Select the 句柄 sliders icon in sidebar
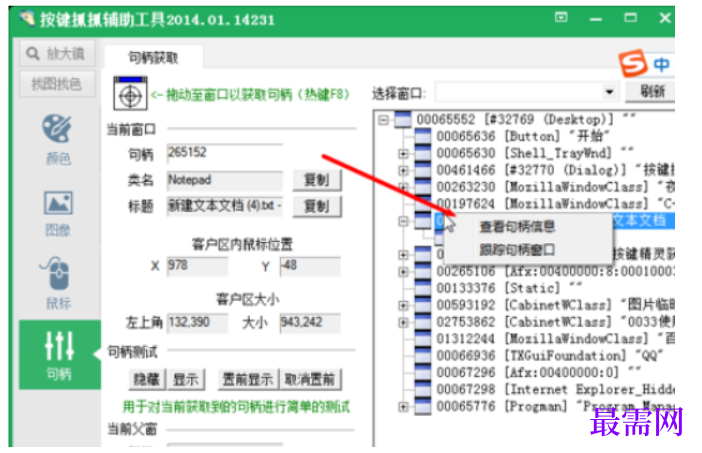 point(59,346)
